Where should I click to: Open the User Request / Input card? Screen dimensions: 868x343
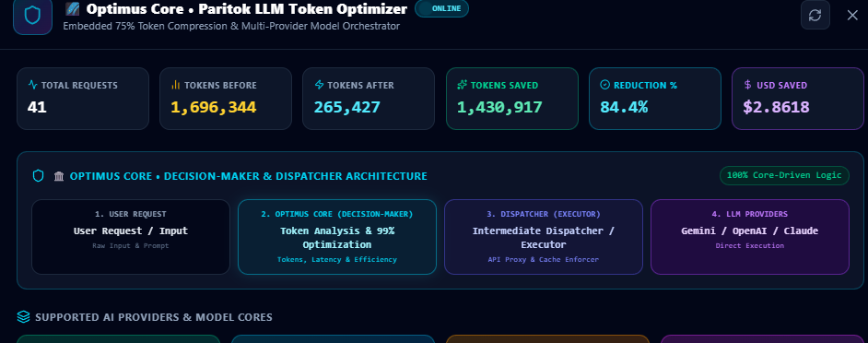(131, 237)
